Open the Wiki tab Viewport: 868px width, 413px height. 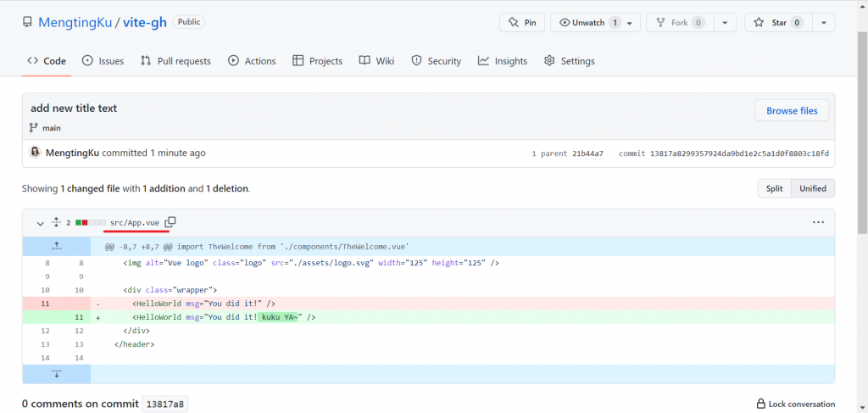(x=376, y=61)
